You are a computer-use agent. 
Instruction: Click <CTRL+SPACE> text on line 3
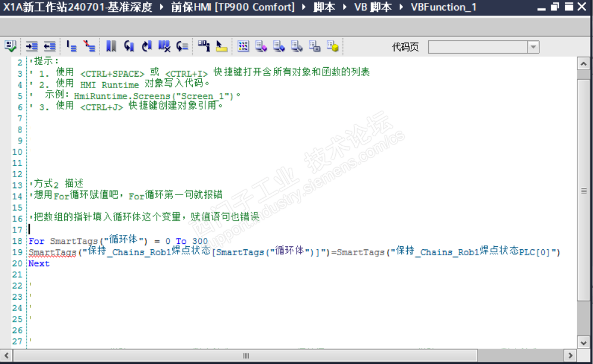coord(113,74)
